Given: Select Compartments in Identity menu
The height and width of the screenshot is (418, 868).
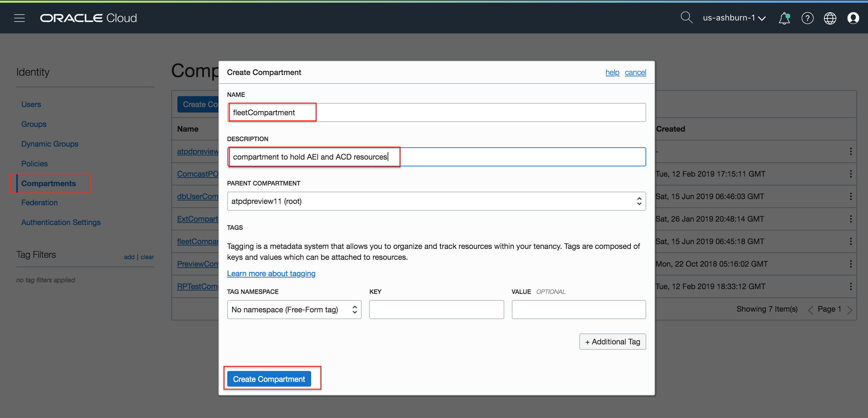Looking at the screenshot, I should tap(48, 183).
